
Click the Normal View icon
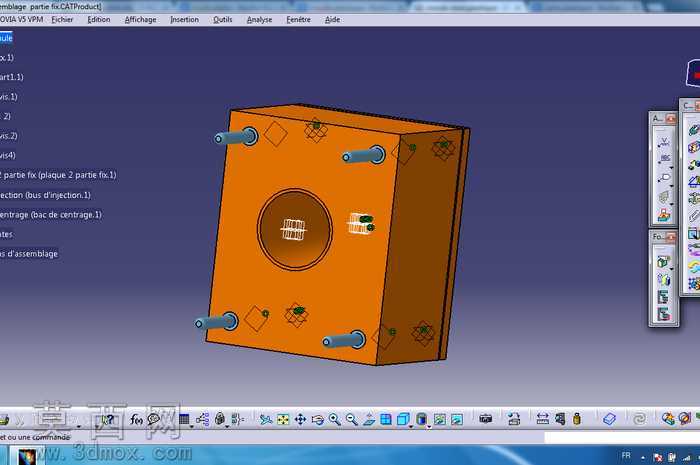pos(369,419)
